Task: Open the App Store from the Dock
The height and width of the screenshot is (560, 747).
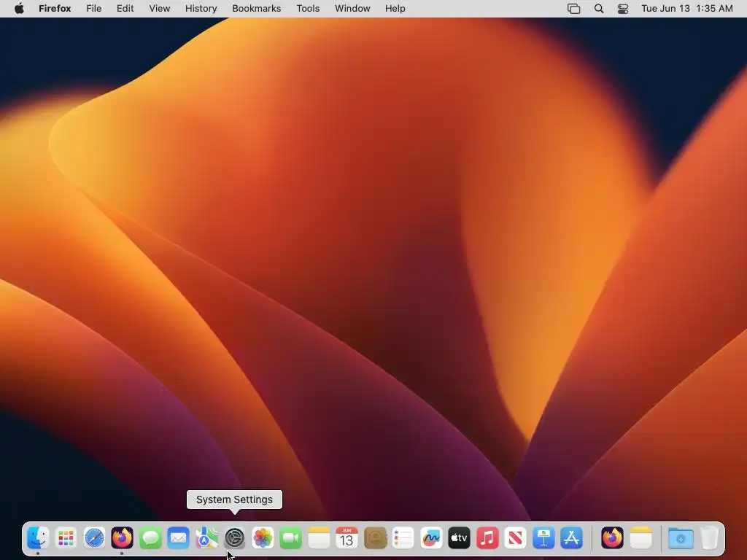Action: click(572, 538)
